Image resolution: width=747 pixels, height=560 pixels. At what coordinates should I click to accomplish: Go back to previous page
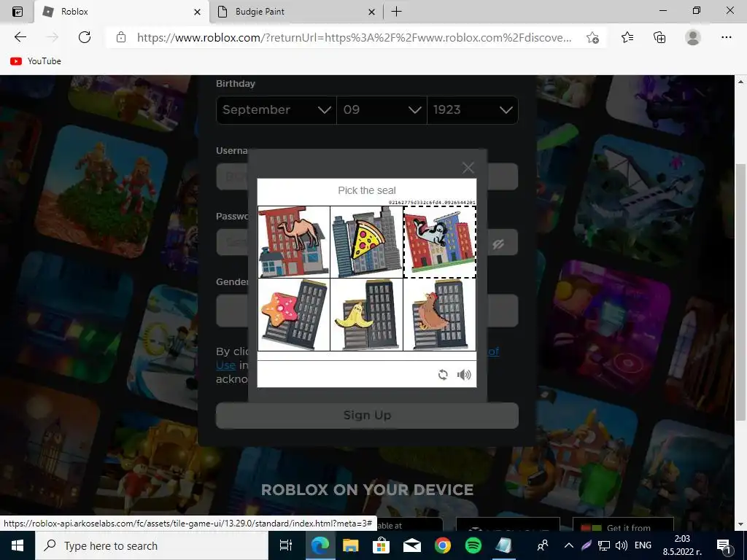[20, 37]
